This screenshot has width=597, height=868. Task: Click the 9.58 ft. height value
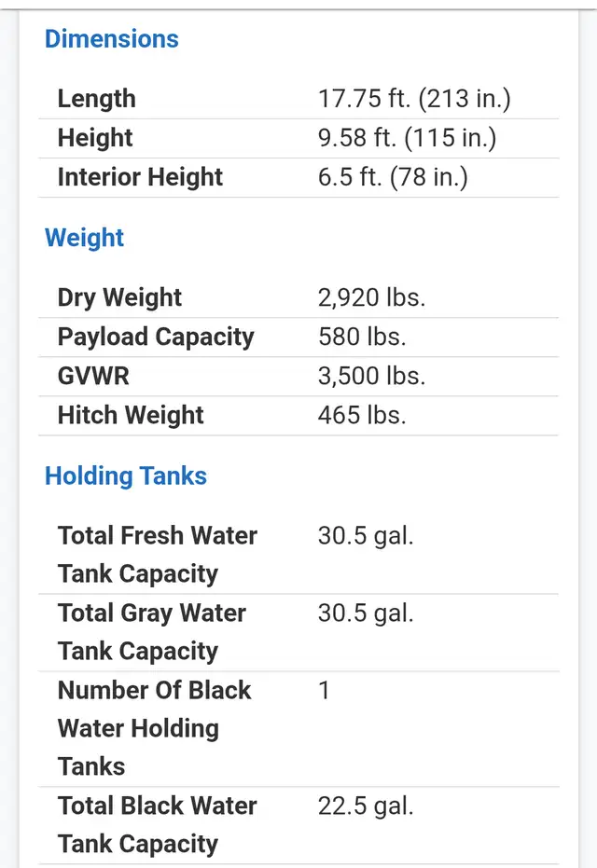[407, 138]
